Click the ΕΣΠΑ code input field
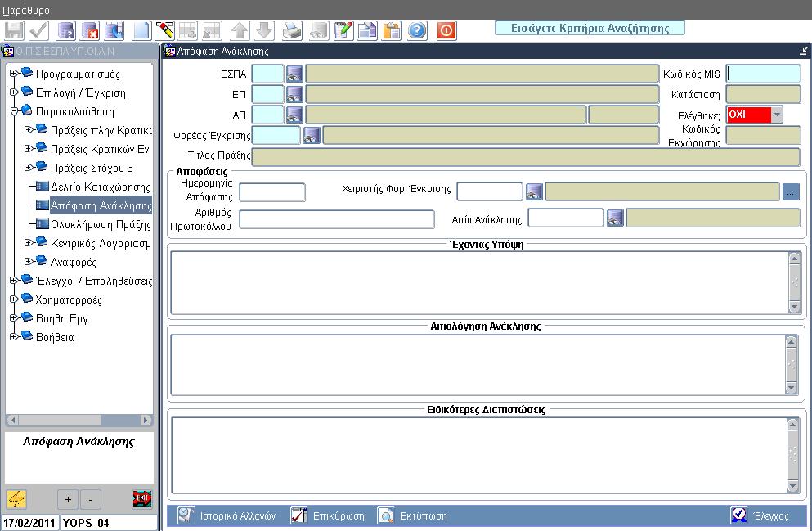Viewport: 812px width, 531px height. [x=267, y=74]
